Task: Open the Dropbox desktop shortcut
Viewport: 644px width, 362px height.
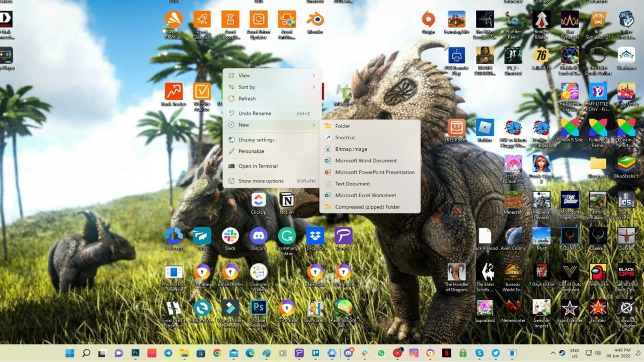Action: pos(315,236)
